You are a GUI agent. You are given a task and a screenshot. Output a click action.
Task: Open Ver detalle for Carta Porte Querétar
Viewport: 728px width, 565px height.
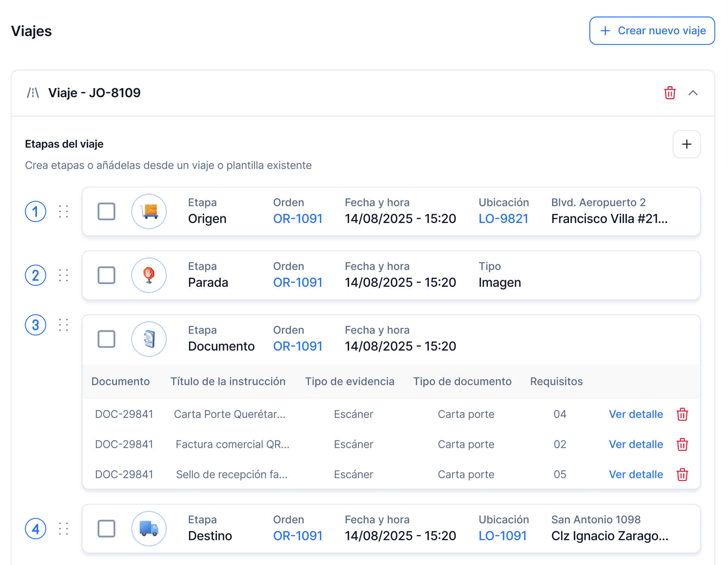(636, 414)
